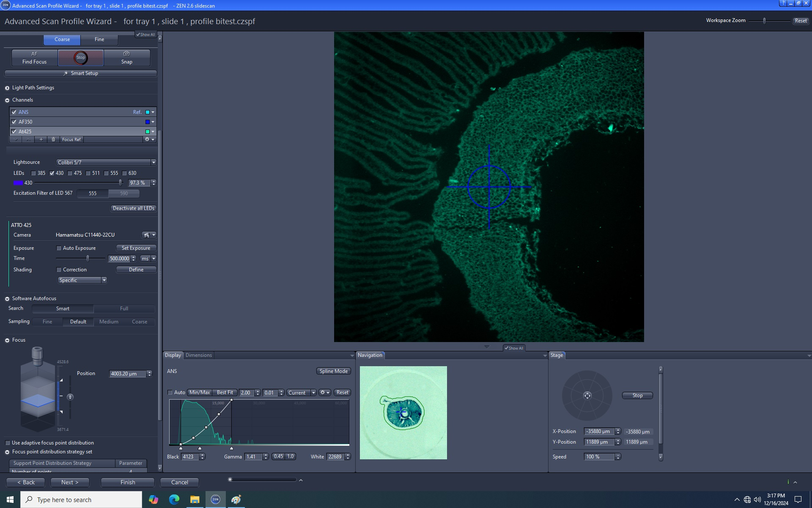Screen dimensions: 812x508
Task: Click the Define shading button
Action: [x=136, y=270]
